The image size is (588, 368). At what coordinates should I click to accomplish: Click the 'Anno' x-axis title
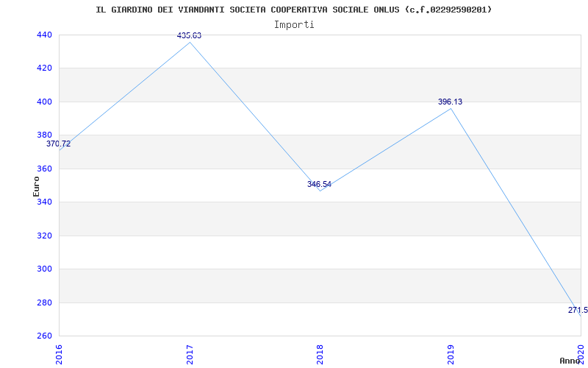click(570, 361)
